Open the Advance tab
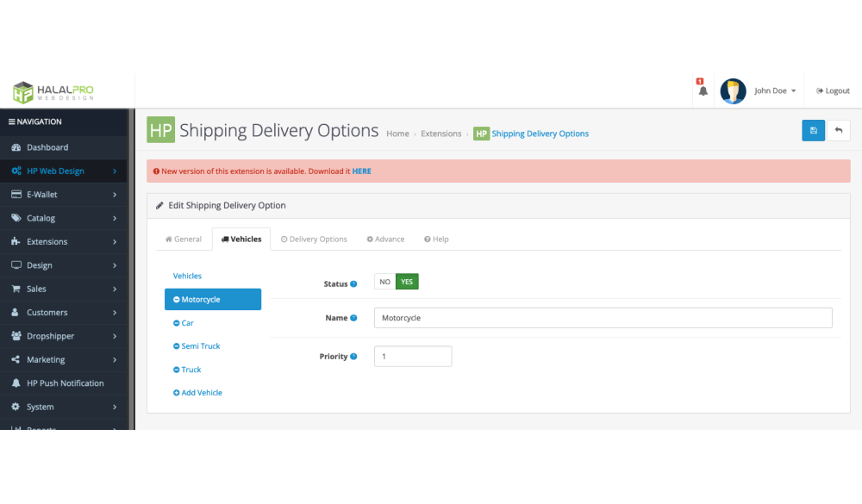This screenshot has width=862, height=504. pyautogui.click(x=385, y=240)
